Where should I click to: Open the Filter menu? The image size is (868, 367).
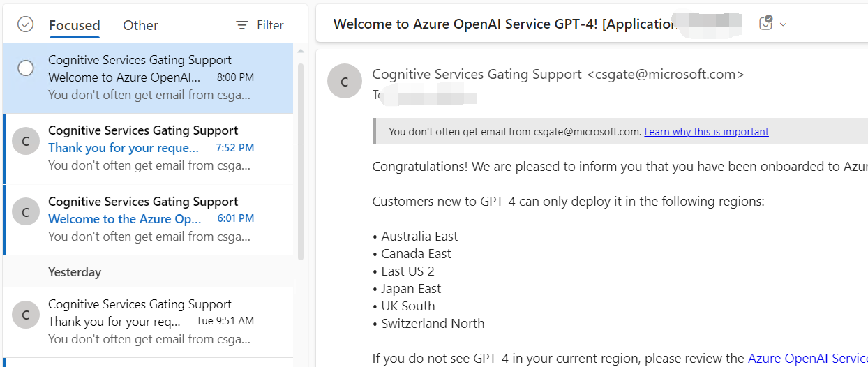pyautogui.click(x=260, y=25)
